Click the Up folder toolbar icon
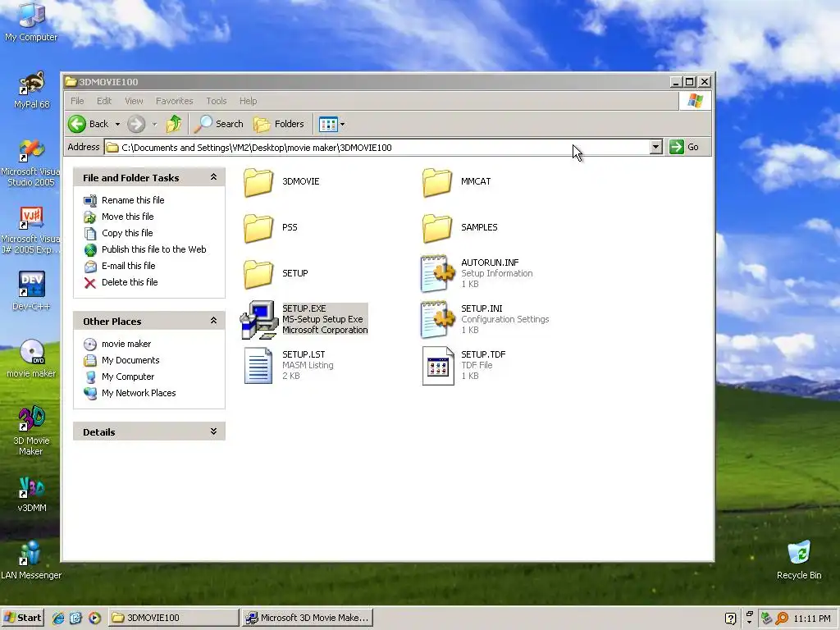 pyautogui.click(x=174, y=124)
